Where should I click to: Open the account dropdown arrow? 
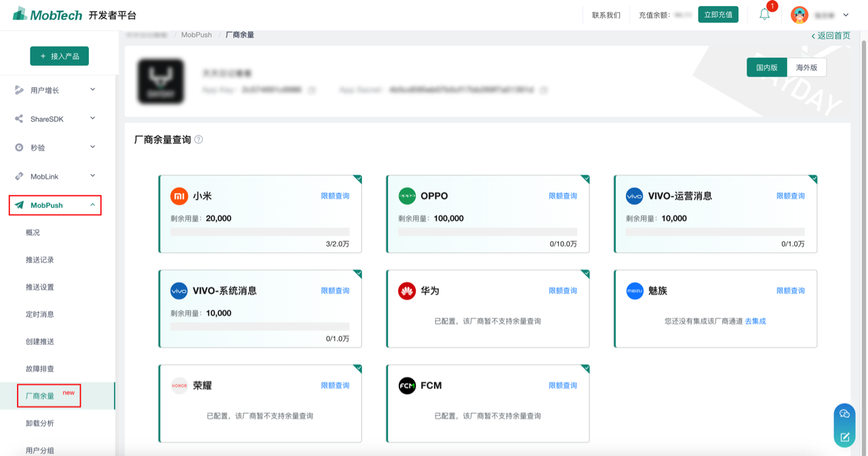[846, 15]
